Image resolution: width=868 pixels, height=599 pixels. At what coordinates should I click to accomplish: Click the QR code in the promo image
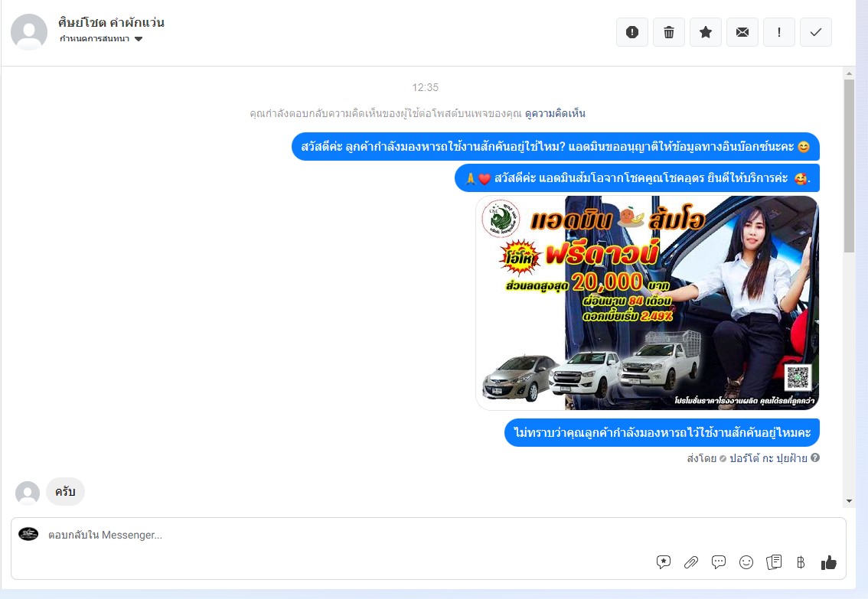[x=798, y=378]
